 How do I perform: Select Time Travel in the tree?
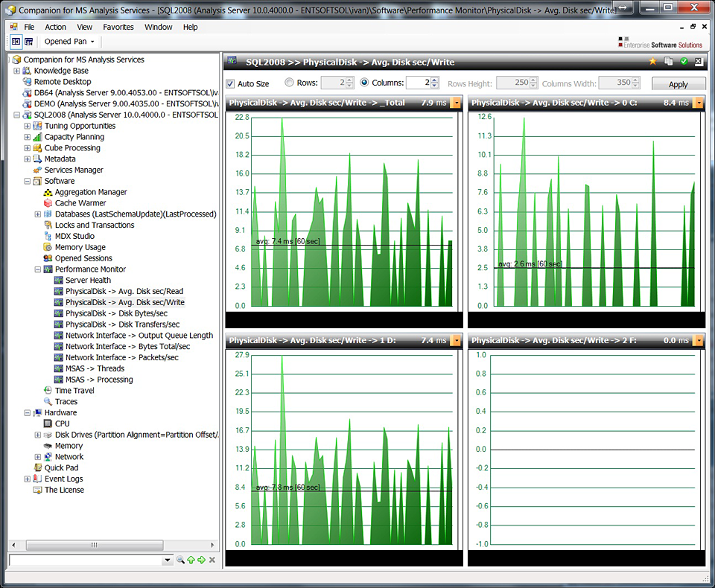(74, 391)
